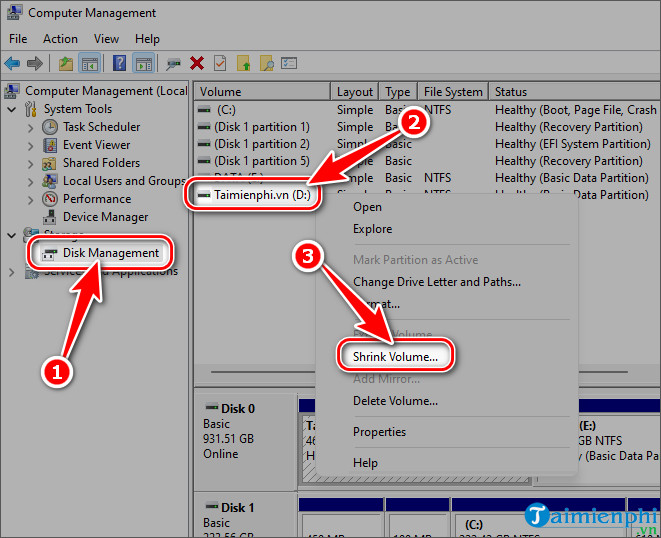Screen dimensions: 661x538
Task: Open the File menu
Action: (18, 39)
